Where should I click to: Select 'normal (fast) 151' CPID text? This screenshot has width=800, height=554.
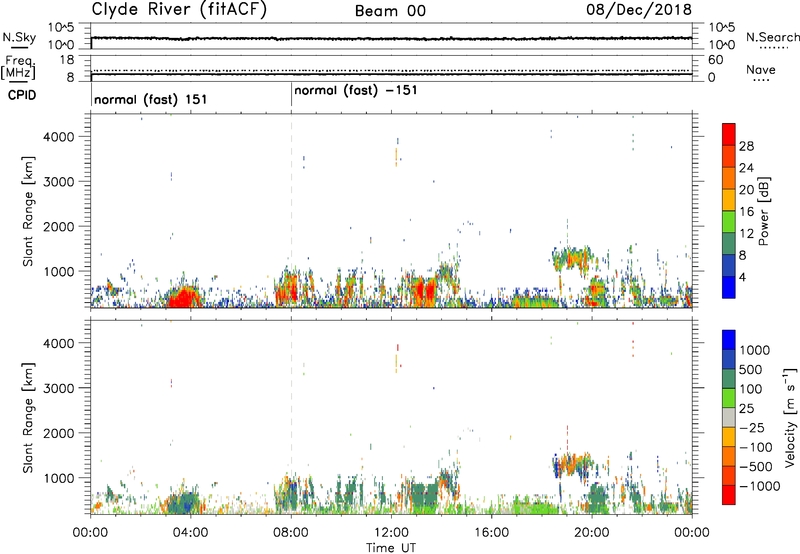151,99
